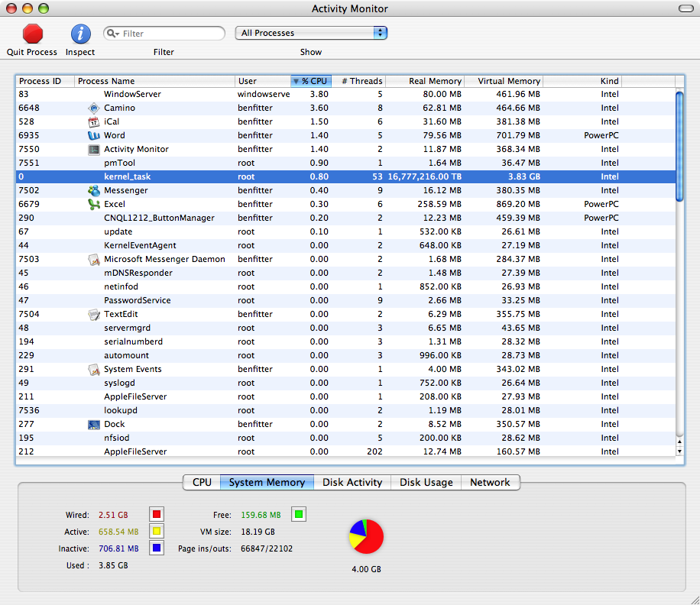Click the magnifier dropdown in Filter field
This screenshot has width=700, height=605.
coord(113,34)
